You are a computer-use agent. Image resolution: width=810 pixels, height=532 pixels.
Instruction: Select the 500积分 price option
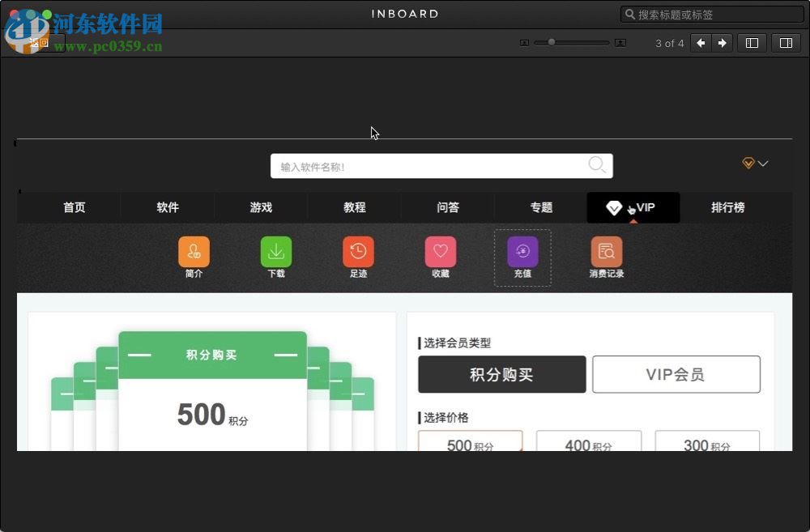pyautogui.click(x=471, y=445)
